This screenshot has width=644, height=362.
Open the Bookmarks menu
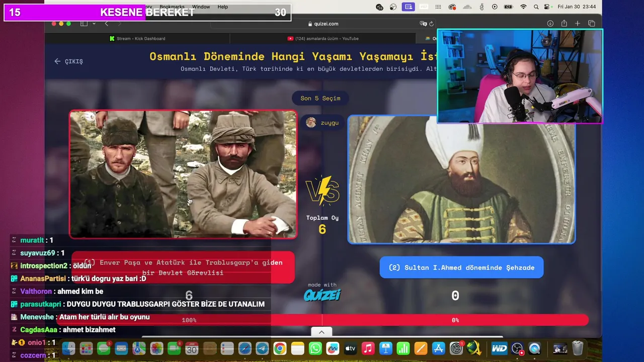[x=172, y=7]
